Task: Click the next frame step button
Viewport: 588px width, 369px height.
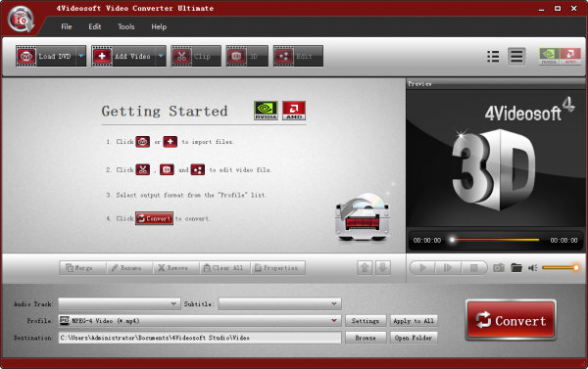Action: (448, 268)
